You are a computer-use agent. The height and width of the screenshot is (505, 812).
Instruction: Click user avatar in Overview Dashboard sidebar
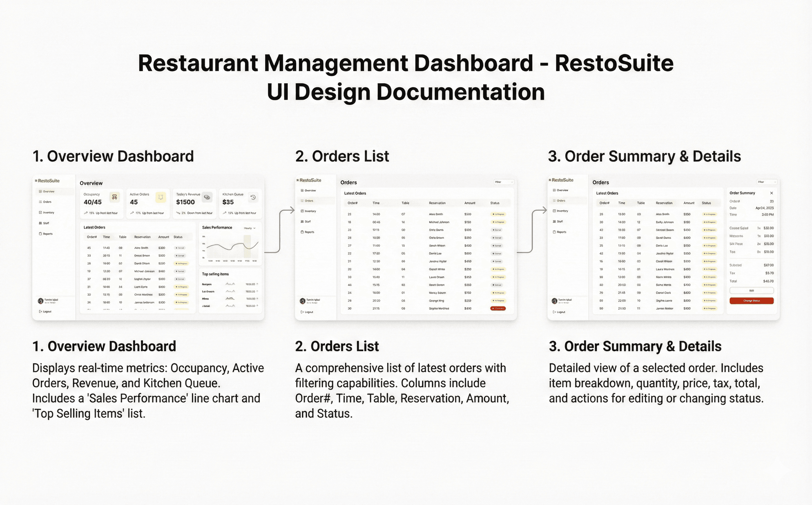pyautogui.click(x=41, y=301)
